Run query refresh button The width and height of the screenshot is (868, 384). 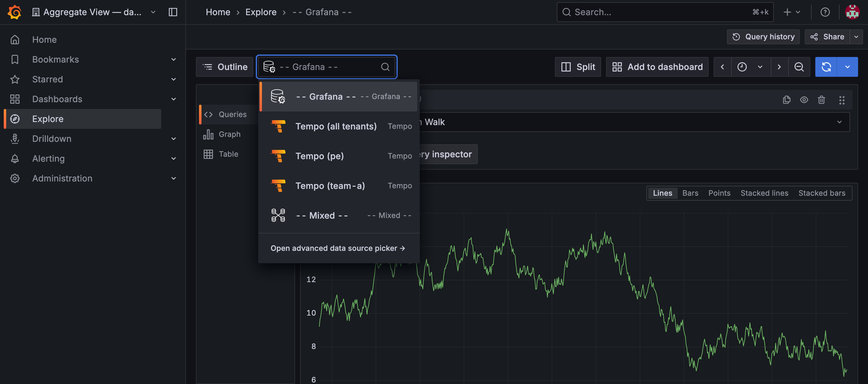coord(826,67)
